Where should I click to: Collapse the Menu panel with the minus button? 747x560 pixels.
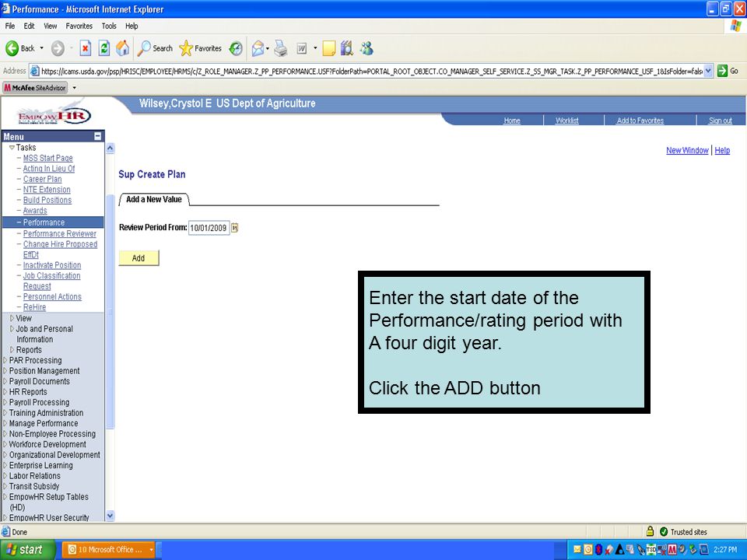pyautogui.click(x=98, y=136)
